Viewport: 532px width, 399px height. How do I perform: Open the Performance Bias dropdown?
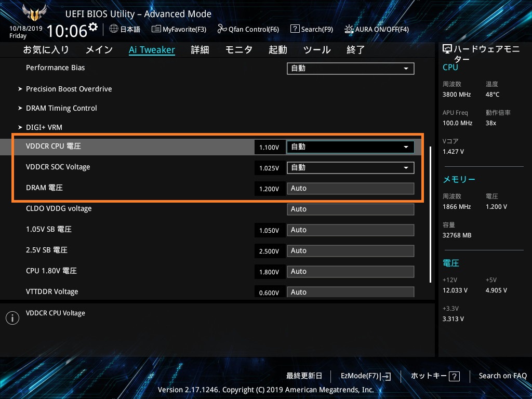click(351, 68)
